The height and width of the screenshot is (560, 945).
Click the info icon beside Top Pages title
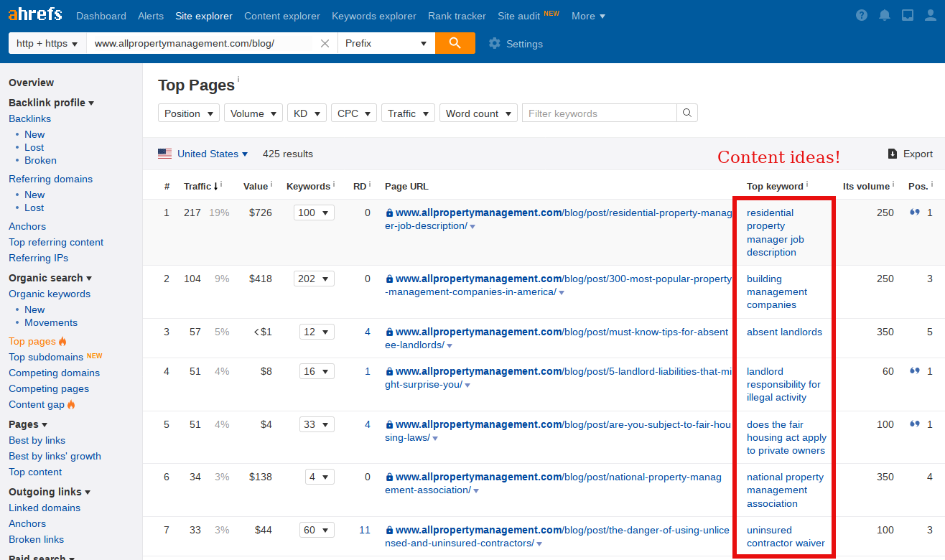click(238, 79)
